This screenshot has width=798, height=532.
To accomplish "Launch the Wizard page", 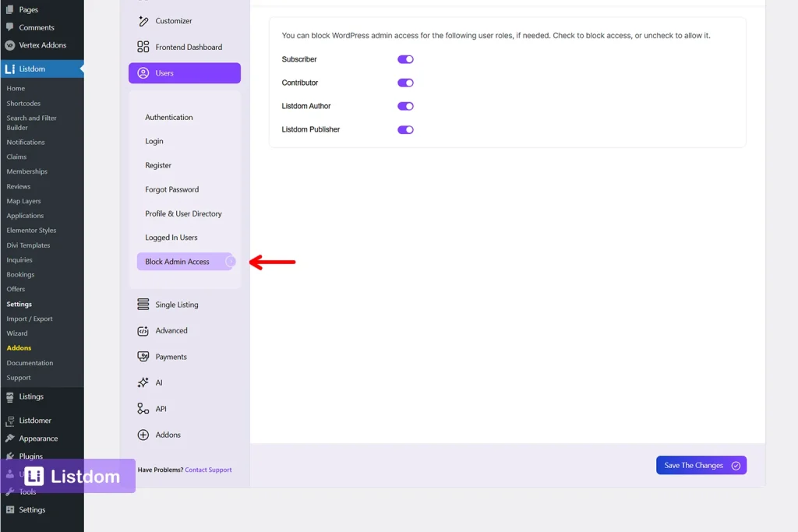I will (17, 333).
